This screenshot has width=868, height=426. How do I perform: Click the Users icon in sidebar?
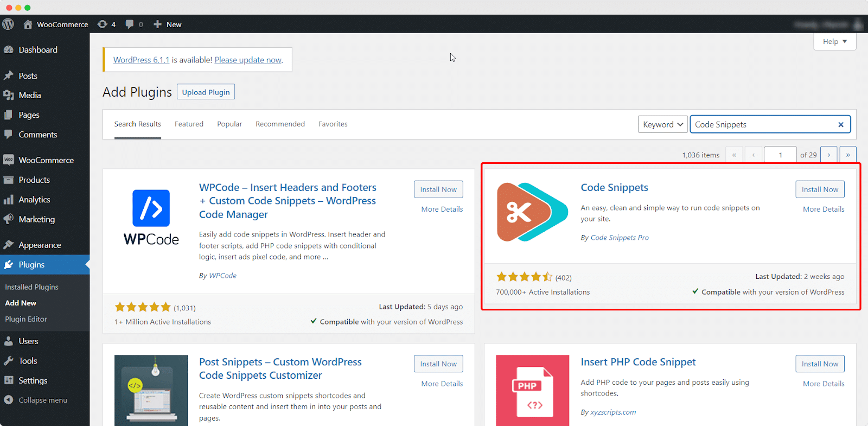pos(8,341)
